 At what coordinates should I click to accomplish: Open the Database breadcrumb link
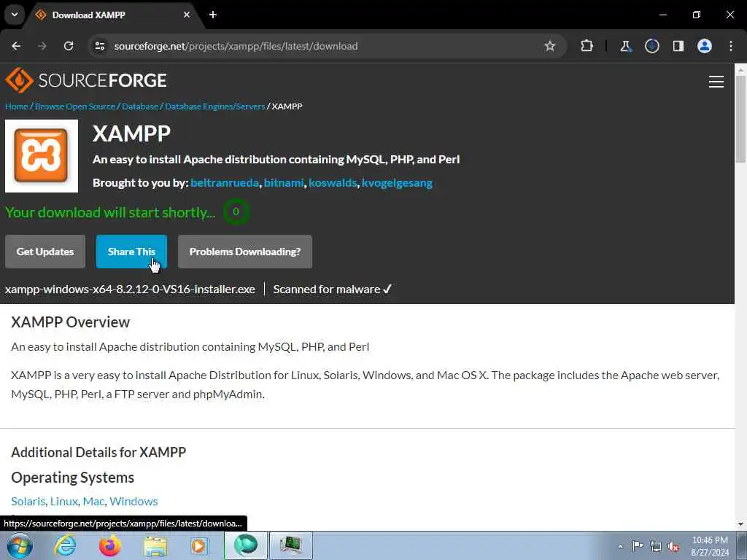[x=140, y=106]
